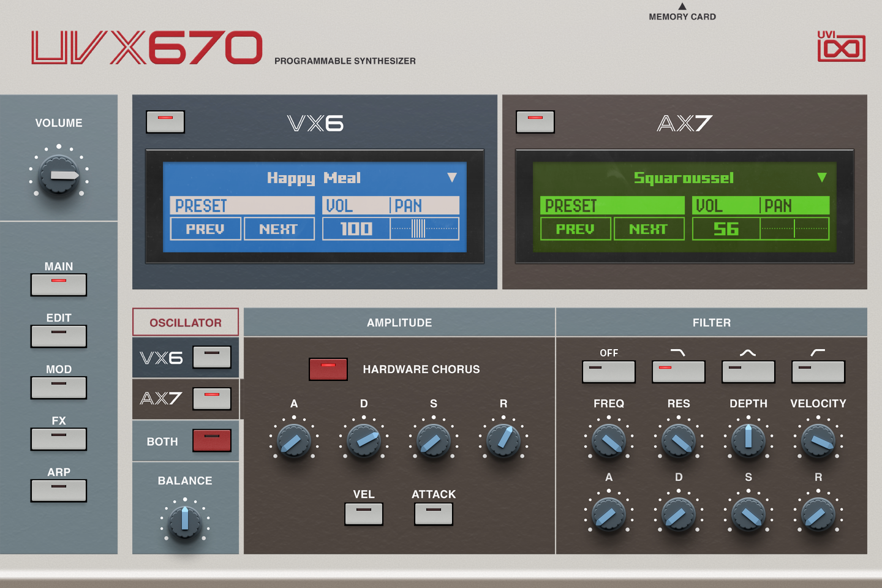Viewport: 882px width, 588px height.
Task: Select the high-pass filter shape icon
Action: click(818, 371)
